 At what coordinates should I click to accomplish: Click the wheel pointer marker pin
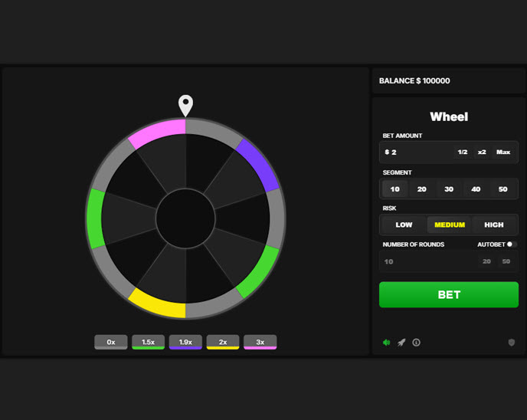click(x=185, y=106)
